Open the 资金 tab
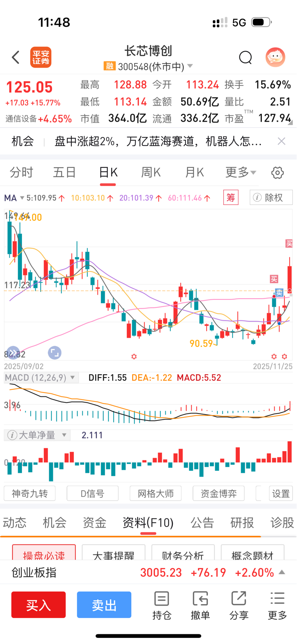This screenshot has height=644, width=297. tap(95, 523)
